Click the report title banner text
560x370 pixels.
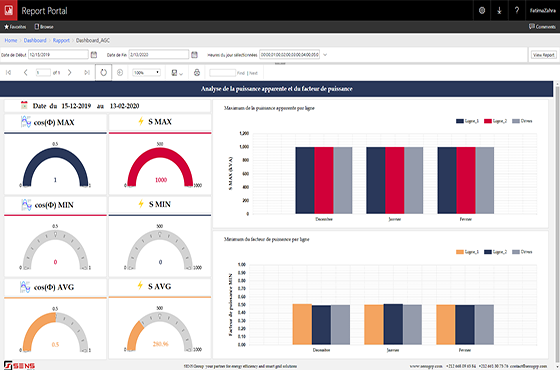276,89
